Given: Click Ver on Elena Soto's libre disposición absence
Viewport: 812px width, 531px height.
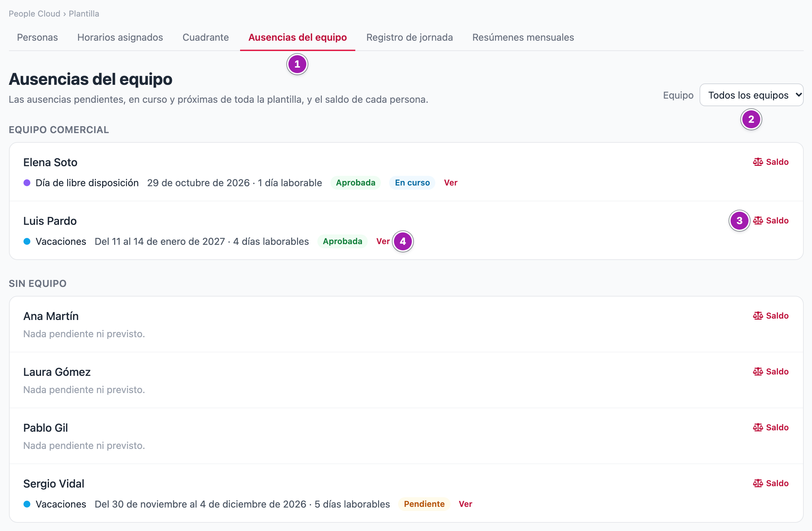Looking at the screenshot, I should pos(450,183).
